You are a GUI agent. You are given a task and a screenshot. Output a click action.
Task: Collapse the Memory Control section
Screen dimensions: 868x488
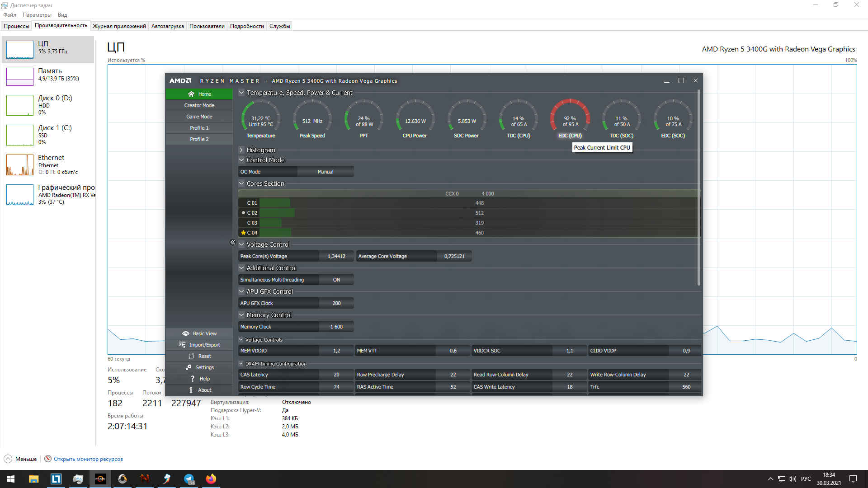pyautogui.click(x=241, y=315)
